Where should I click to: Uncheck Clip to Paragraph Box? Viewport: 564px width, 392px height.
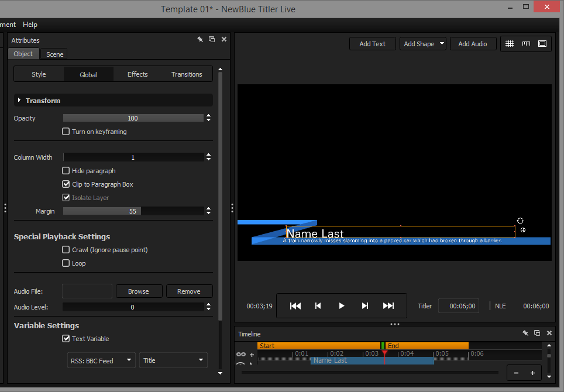pos(66,184)
